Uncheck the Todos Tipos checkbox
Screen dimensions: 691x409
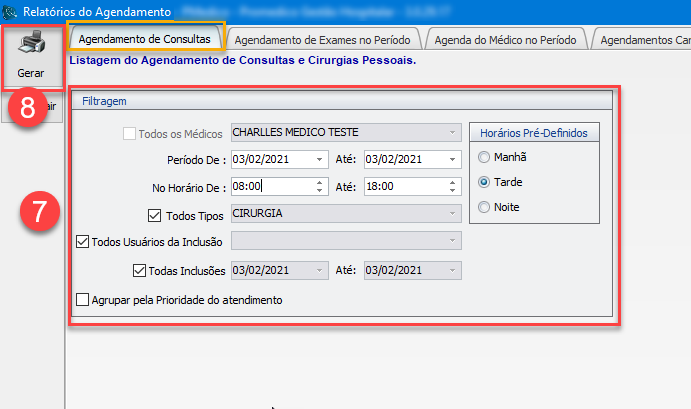click(154, 213)
